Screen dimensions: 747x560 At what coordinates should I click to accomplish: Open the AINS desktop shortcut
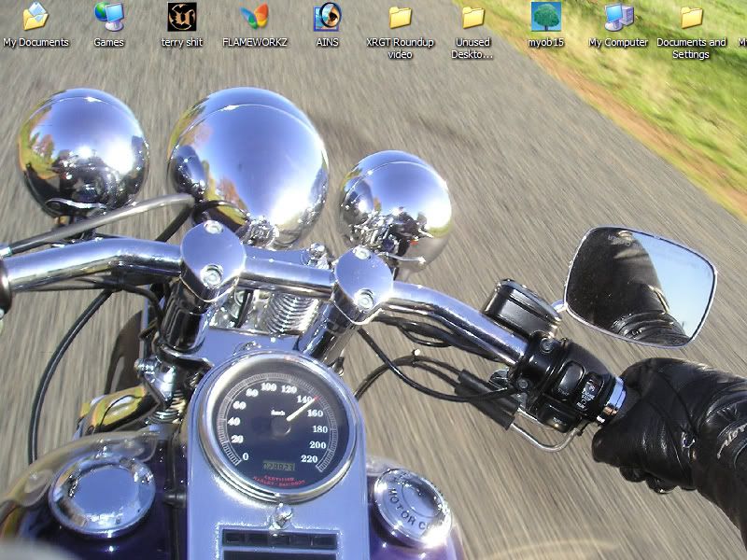pyautogui.click(x=328, y=17)
